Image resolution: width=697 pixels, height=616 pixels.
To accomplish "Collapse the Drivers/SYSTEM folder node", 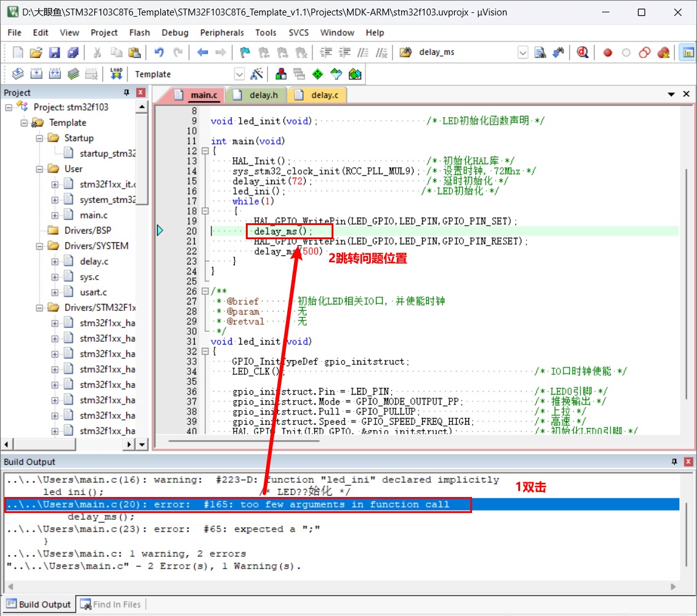I will click(x=39, y=246).
